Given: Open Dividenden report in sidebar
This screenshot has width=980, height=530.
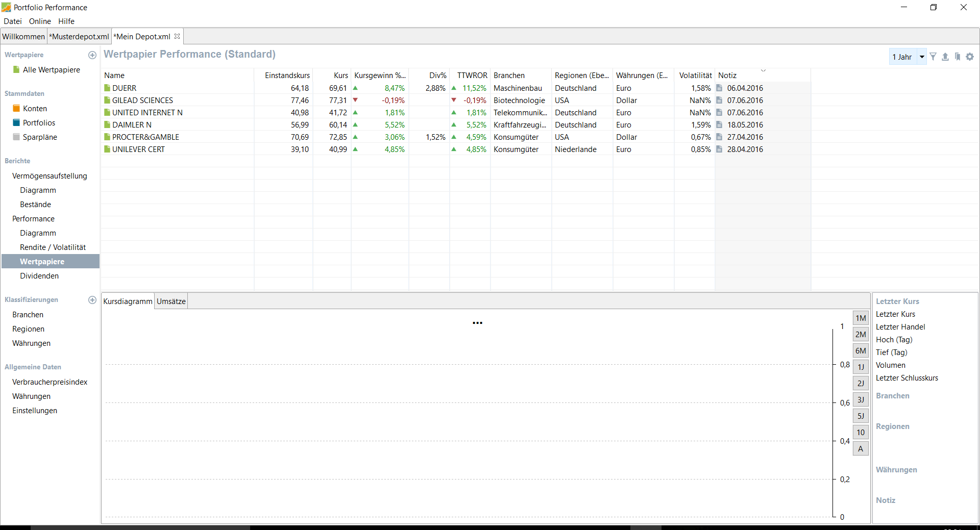Looking at the screenshot, I should tap(39, 275).
